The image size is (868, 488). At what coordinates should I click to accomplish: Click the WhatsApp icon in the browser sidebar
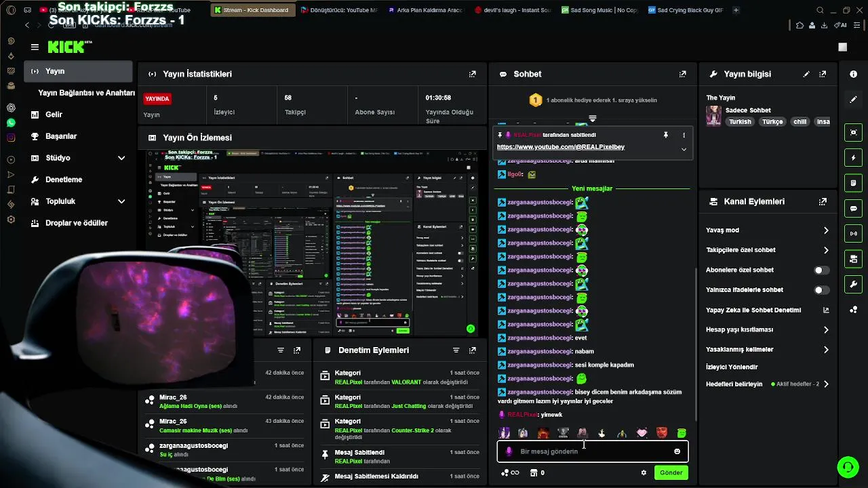(x=11, y=123)
